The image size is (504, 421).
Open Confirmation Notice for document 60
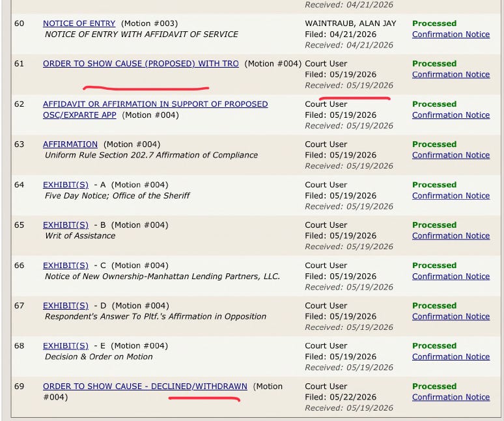coord(451,34)
